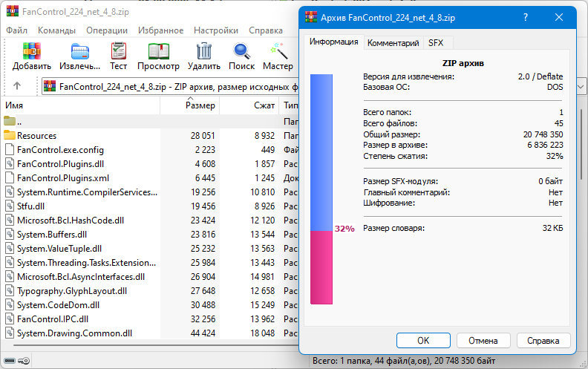Click the archive icon in address bar
The width and height of the screenshot is (588, 369).
click(x=50, y=87)
